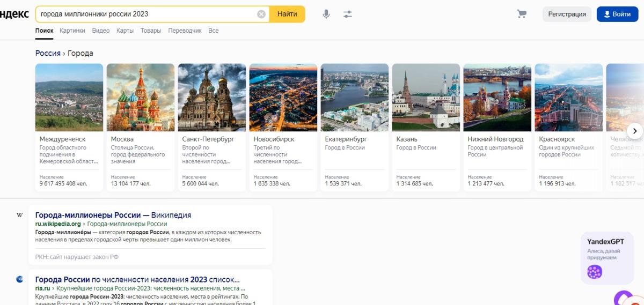The image size is (644, 305).
Task: Open the Города-миллионеры России Wikipedia link
Action: 113,215
